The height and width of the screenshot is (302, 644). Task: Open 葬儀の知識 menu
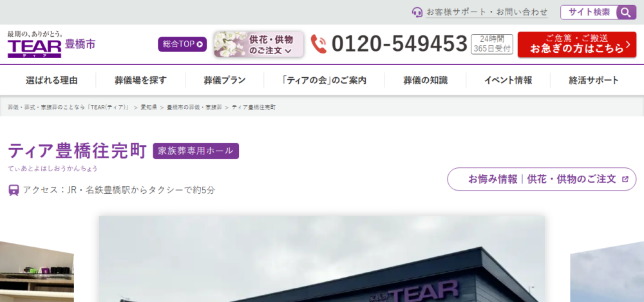point(425,80)
